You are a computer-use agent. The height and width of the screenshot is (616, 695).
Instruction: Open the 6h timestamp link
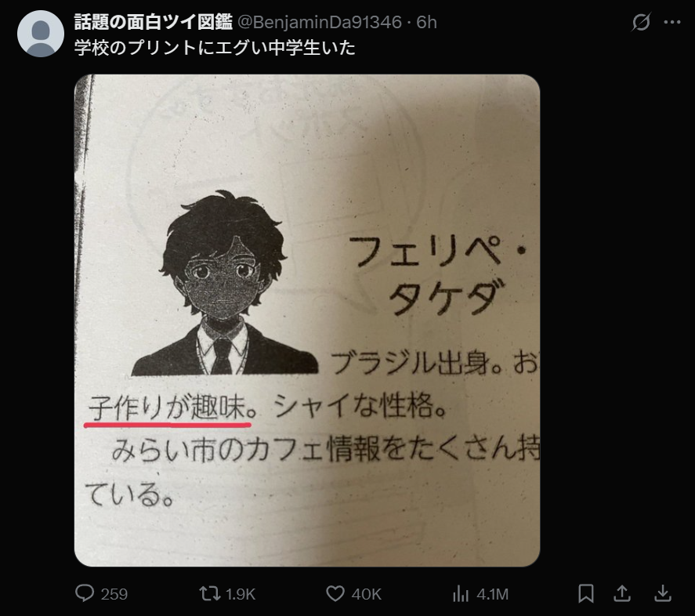pos(426,22)
